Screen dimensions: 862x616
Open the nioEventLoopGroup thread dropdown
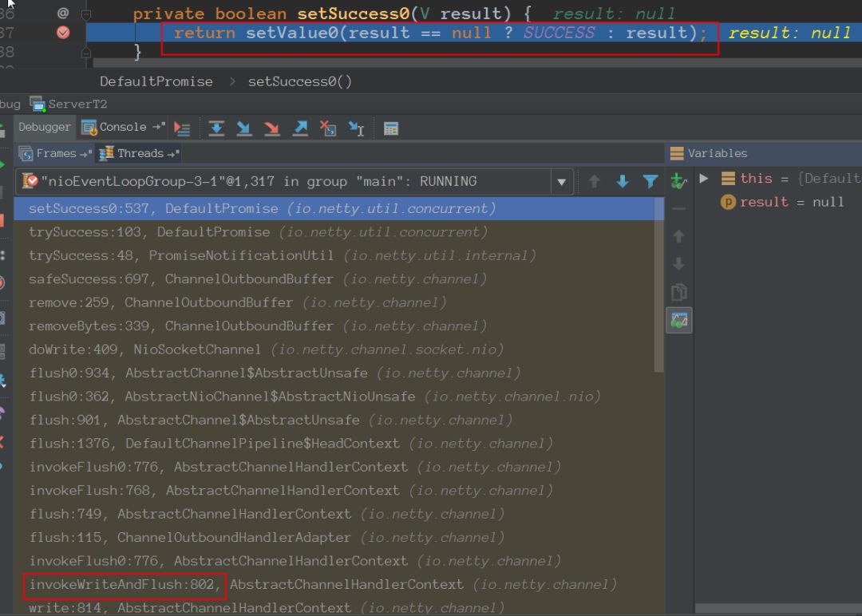click(x=561, y=182)
